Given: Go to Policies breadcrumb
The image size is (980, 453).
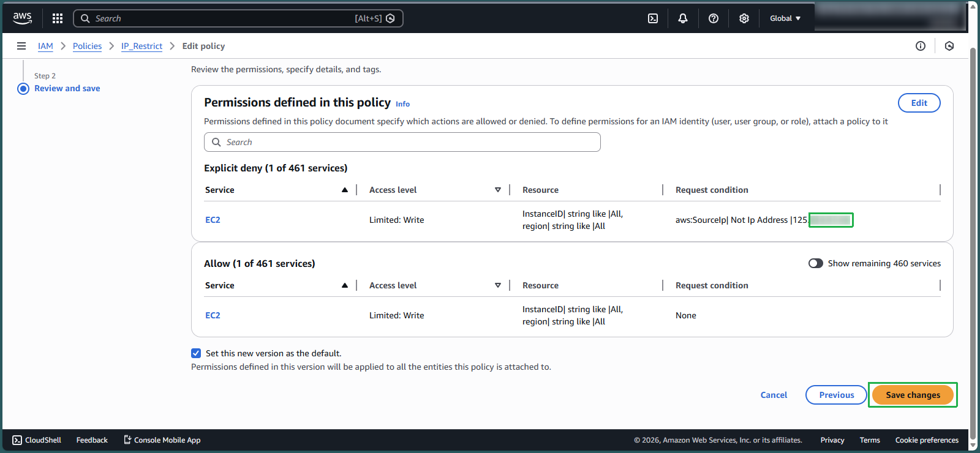Looking at the screenshot, I should click(88, 46).
